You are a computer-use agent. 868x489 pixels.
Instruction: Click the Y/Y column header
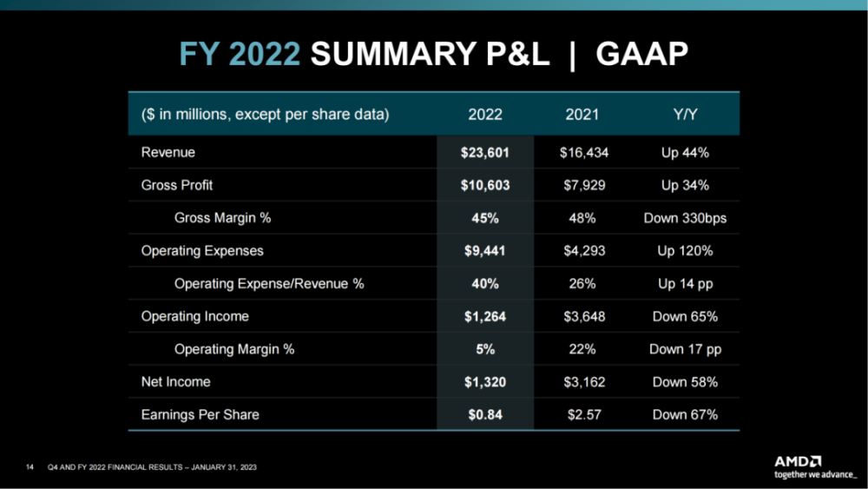[x=685, y=115]
